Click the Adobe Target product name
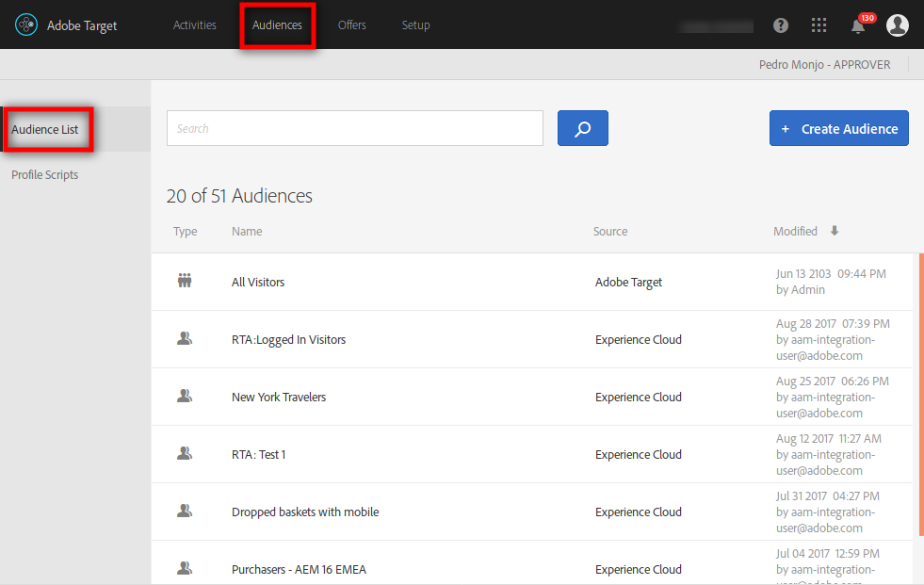This screenshot has height=585, width=924. coord(82,26)
